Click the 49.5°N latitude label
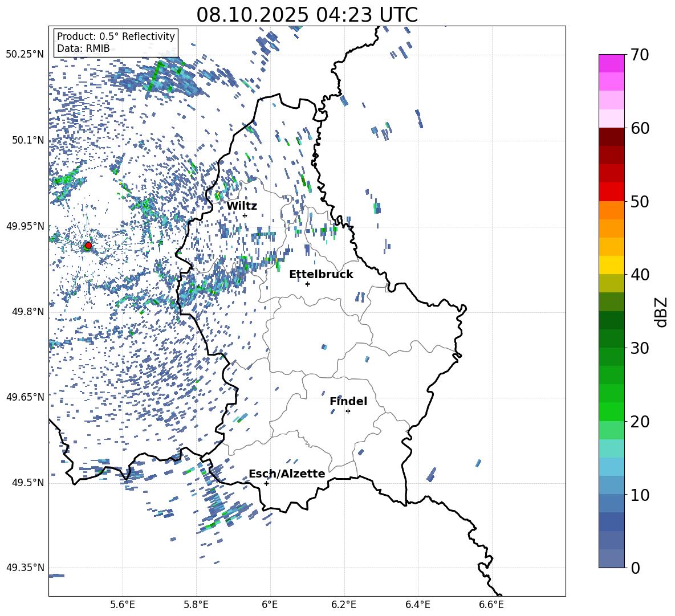This screenshot has height=616, width=675. coord(27,483)
